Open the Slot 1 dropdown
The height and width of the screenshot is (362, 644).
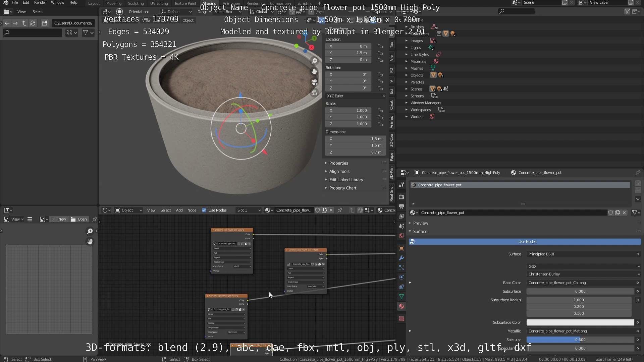coord(248,210)
